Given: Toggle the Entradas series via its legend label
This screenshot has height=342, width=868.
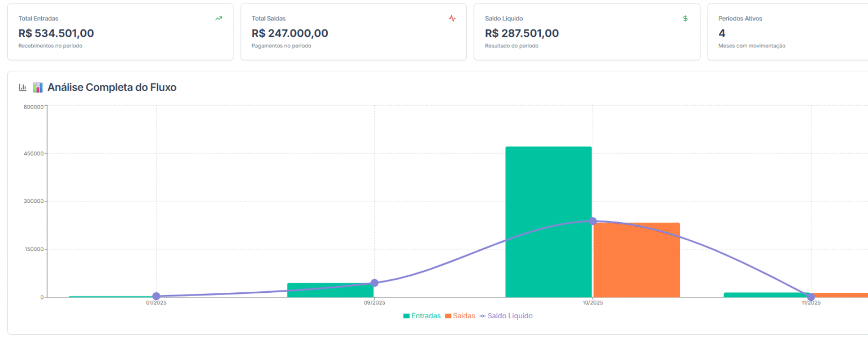Looking at the screenshot, I should pos(426,316).
